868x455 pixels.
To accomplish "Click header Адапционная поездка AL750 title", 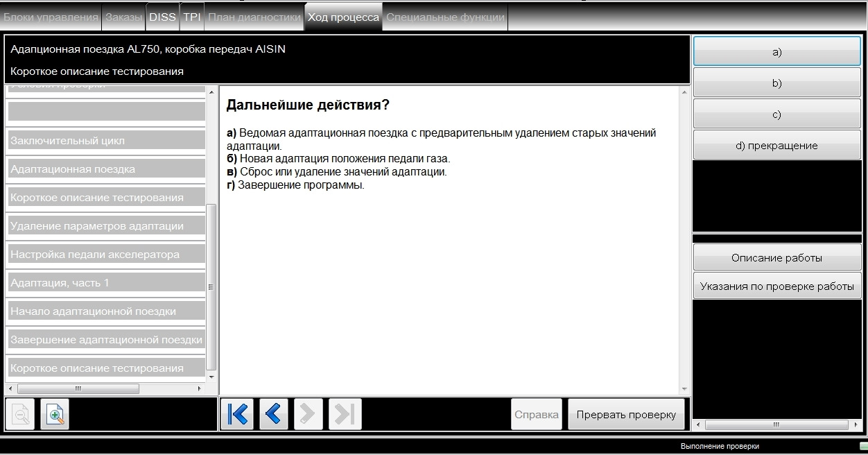I will [148, 49].
